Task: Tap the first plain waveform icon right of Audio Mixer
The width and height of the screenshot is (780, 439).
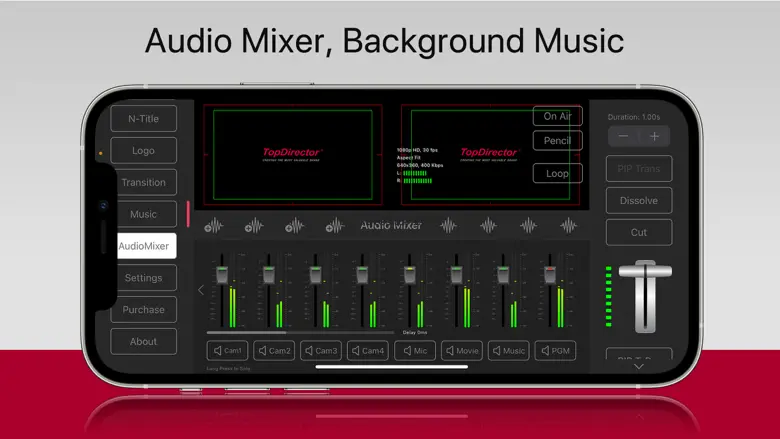Action: [x=448, y=226]
